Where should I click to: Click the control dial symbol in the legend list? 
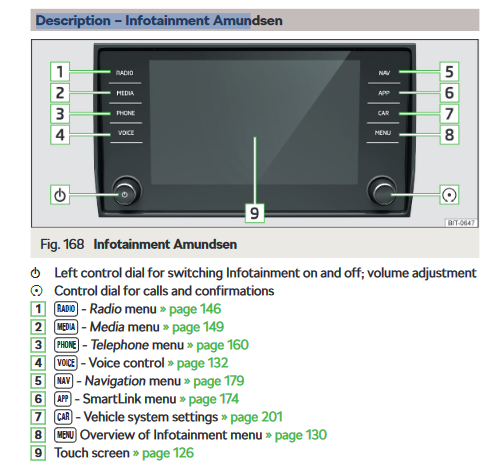(36, 291)
